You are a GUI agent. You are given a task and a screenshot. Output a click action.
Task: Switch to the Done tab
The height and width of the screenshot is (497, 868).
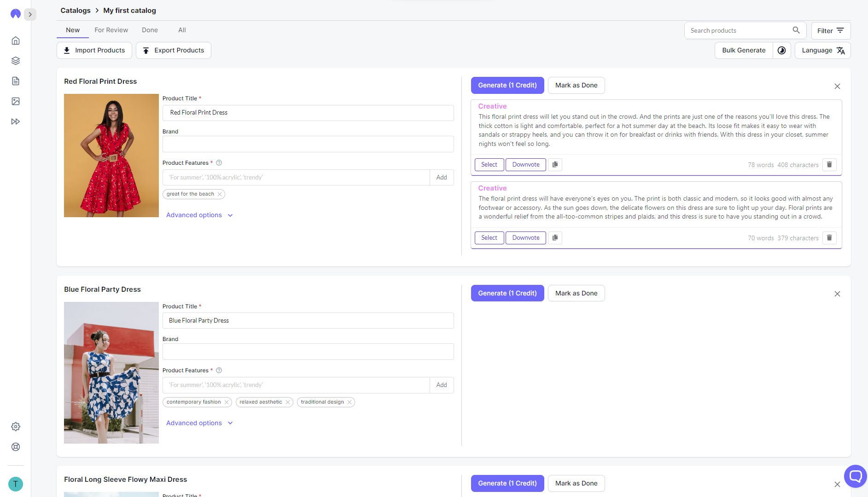tap(150, 30)
